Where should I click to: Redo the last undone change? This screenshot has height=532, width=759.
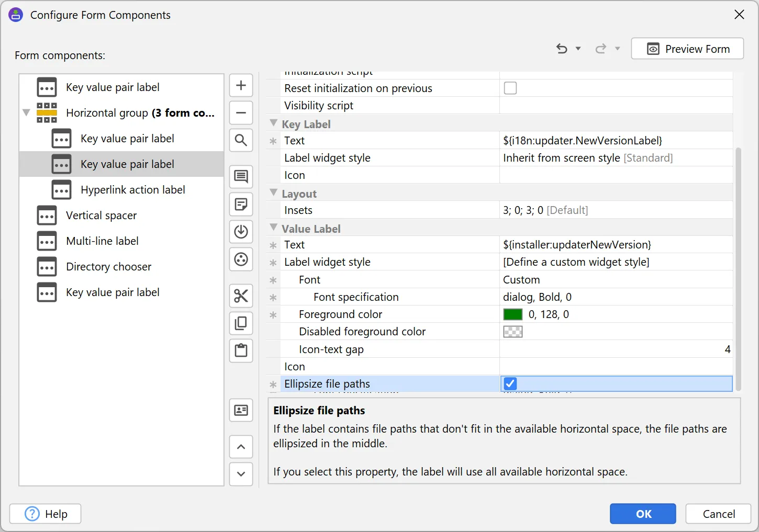[601, 49]
